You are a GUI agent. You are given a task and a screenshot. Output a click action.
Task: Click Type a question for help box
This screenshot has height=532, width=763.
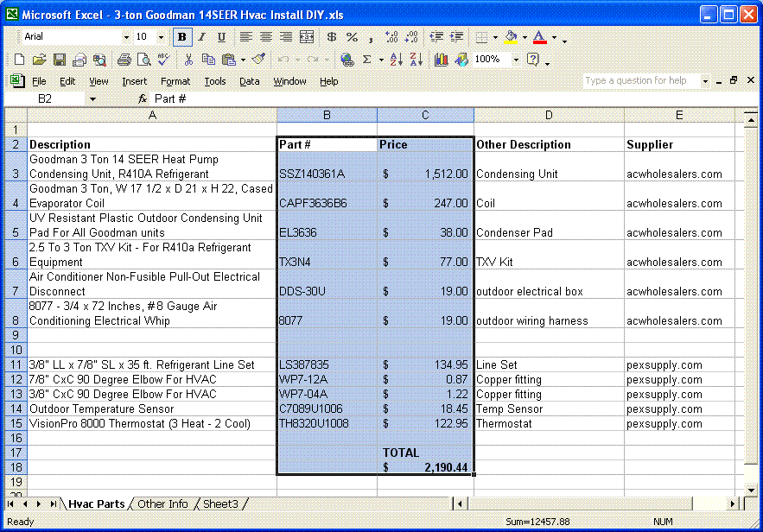pos(641,80)
